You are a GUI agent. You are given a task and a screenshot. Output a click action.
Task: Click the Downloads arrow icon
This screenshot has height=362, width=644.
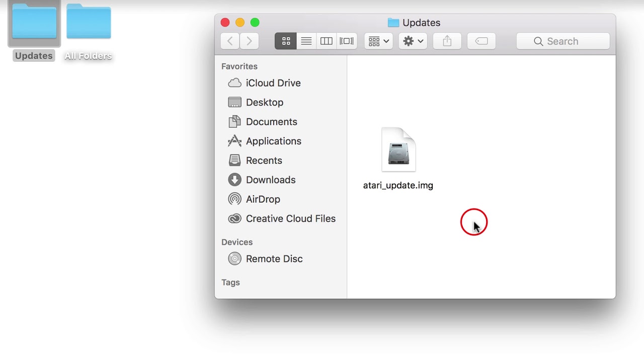[234, 180]
